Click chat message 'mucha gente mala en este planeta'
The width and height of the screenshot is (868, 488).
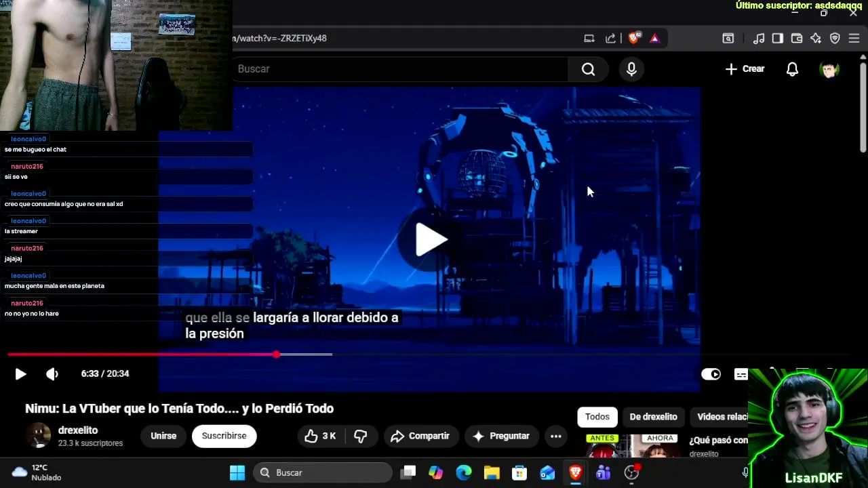(54, 286)
